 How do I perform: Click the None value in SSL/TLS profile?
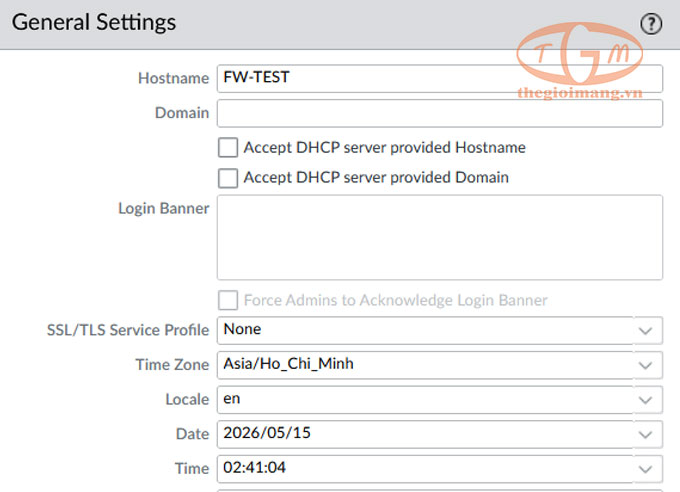(x=242, y=329)
